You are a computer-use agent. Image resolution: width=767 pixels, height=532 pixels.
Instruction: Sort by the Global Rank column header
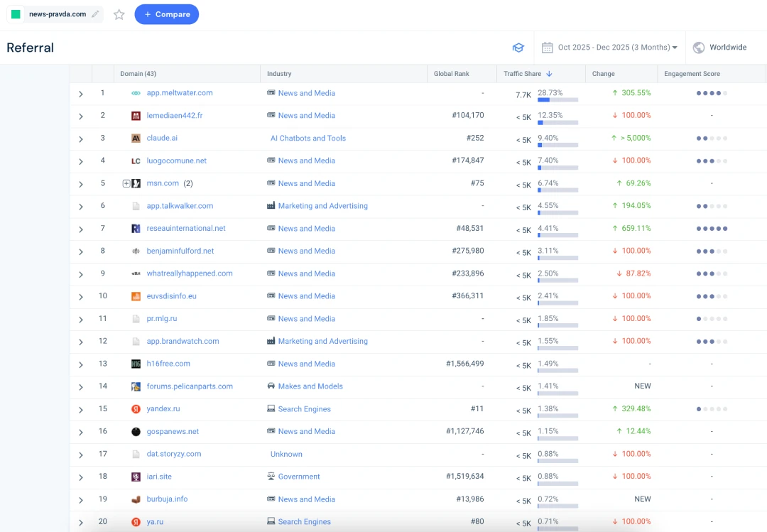[x=451, y=74]
